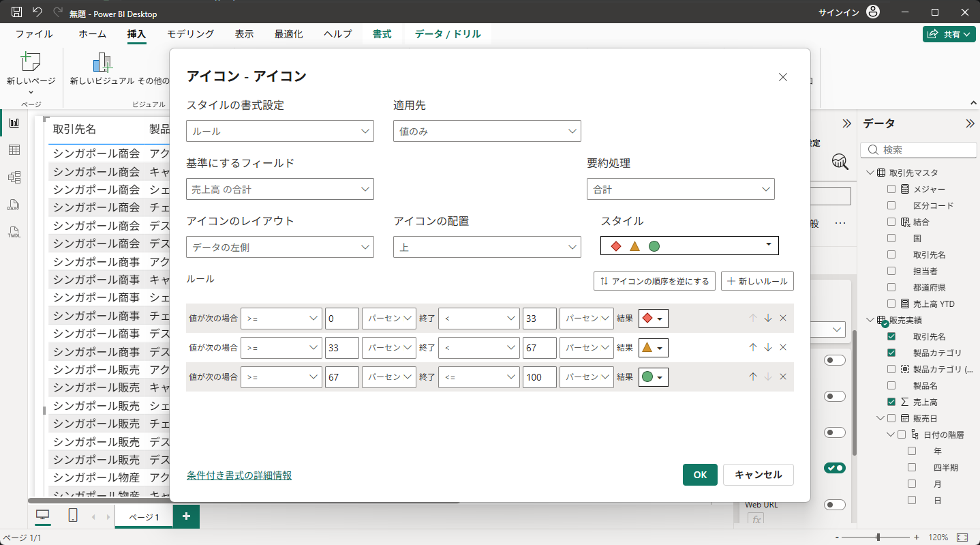Switch to the ホーム ribbon tab
The width and height of the screenshot is (980, 545).
click(92, 34)
